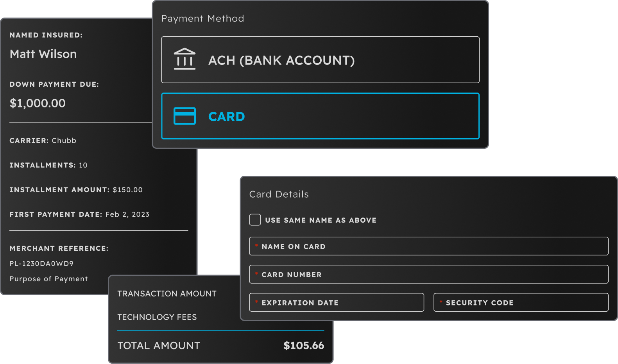
Task: Click the Purpose of Payment text
Action: point(48,279)
